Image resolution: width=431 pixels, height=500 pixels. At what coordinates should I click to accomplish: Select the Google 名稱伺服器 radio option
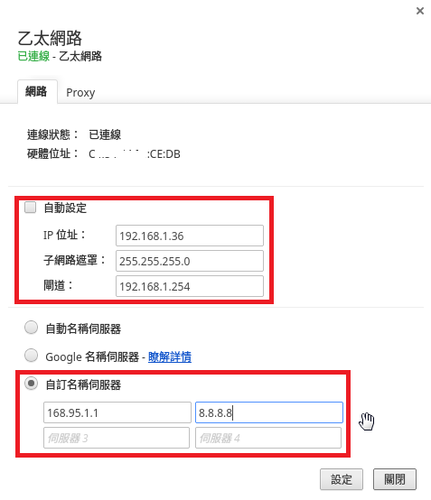tap(31, 355)
